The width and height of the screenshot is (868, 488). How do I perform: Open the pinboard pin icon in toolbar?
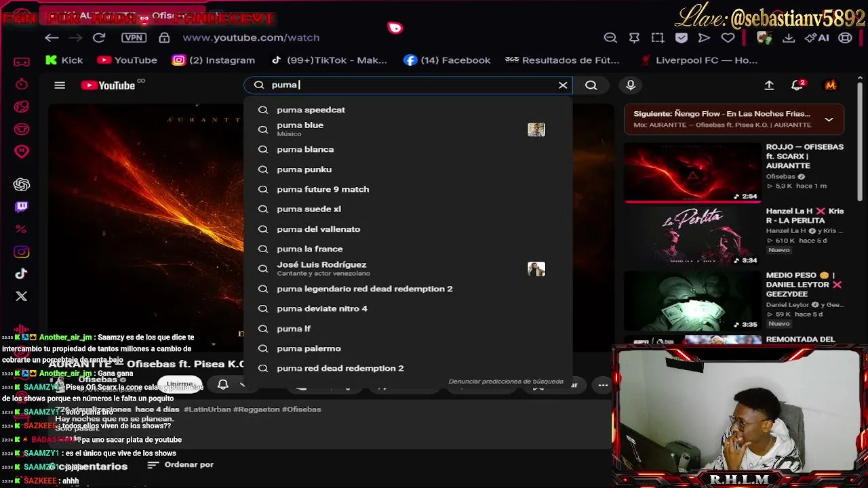634,38
